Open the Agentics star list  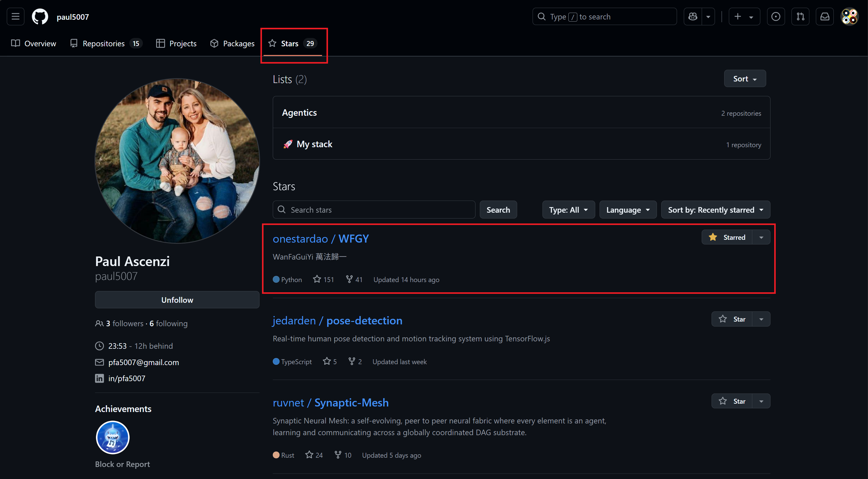point(299,113)
